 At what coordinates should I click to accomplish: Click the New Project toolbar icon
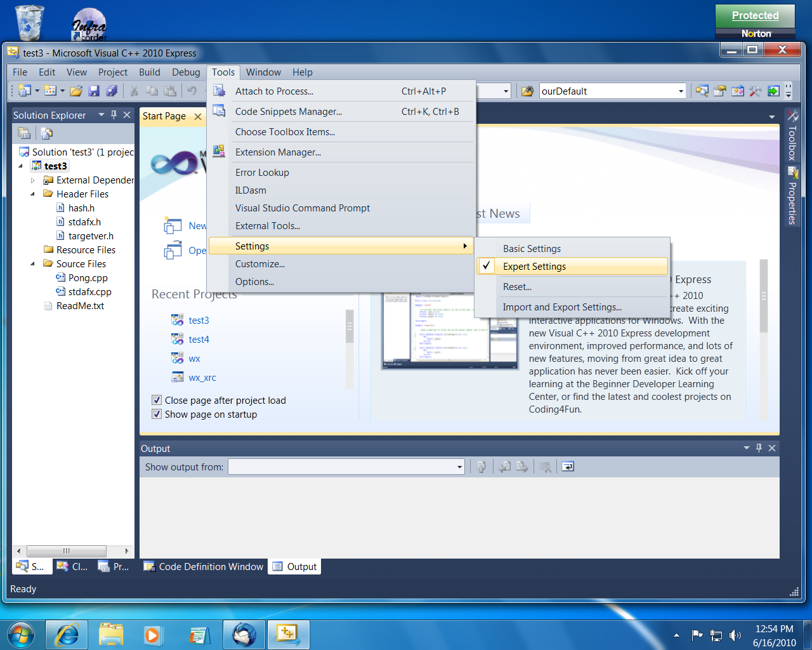23,91
